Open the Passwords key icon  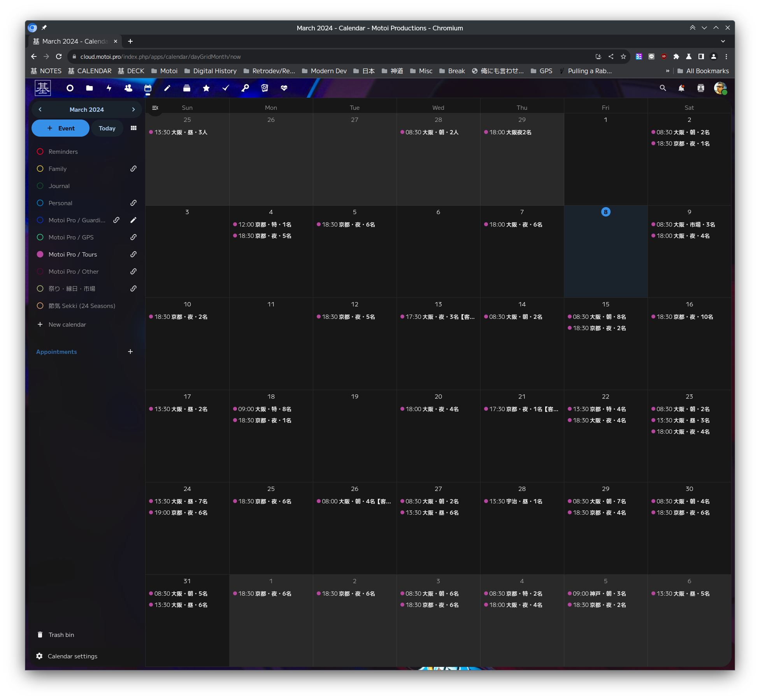pos(245,88)
